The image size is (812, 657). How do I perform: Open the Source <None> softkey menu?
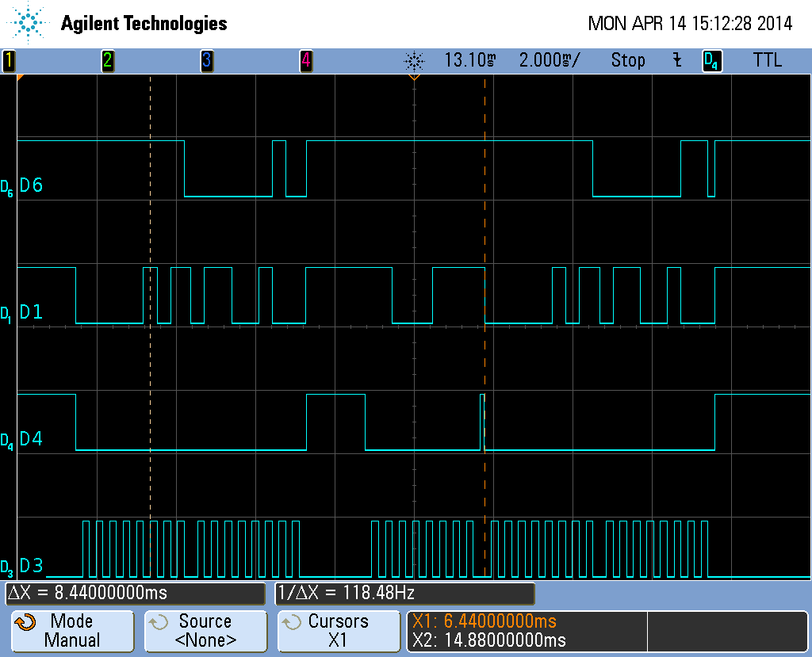click(205, 631)
